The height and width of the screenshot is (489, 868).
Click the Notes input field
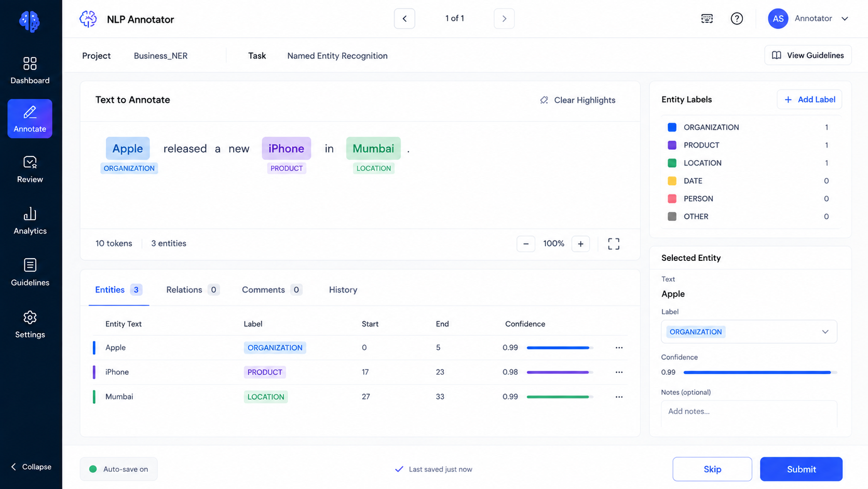point(749,414)
